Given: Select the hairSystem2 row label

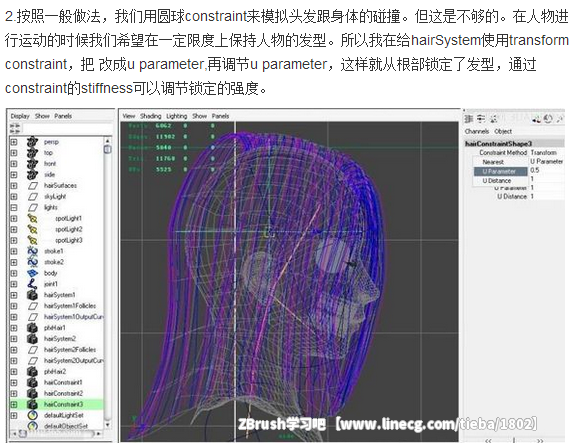Looking at the screenshot, I should [60, 339].
